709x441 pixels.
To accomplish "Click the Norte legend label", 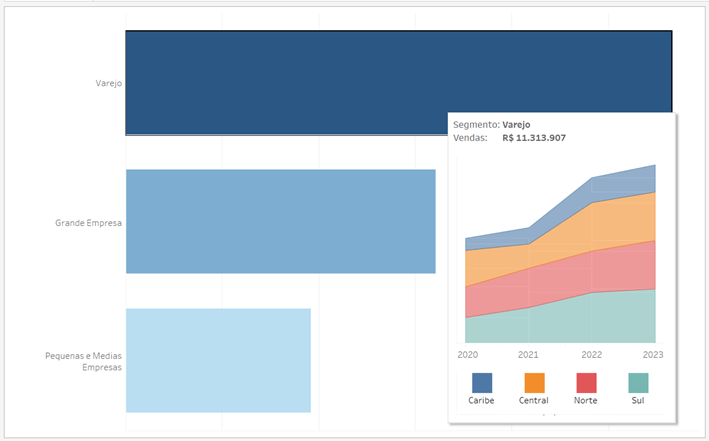I will [586, 400].
